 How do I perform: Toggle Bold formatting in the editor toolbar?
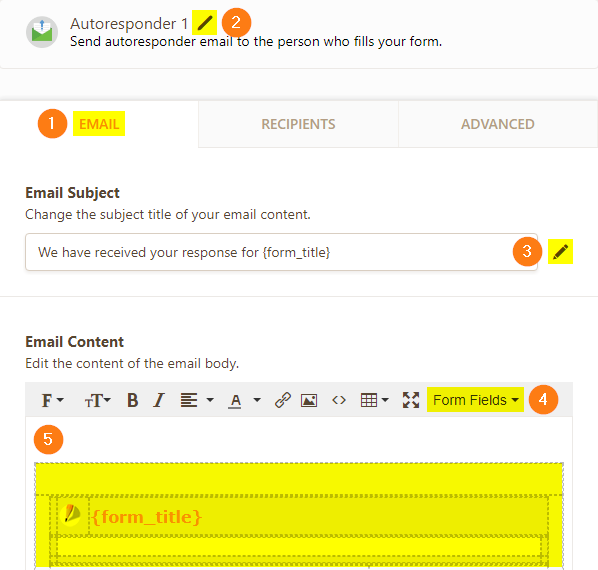point(132,400)
